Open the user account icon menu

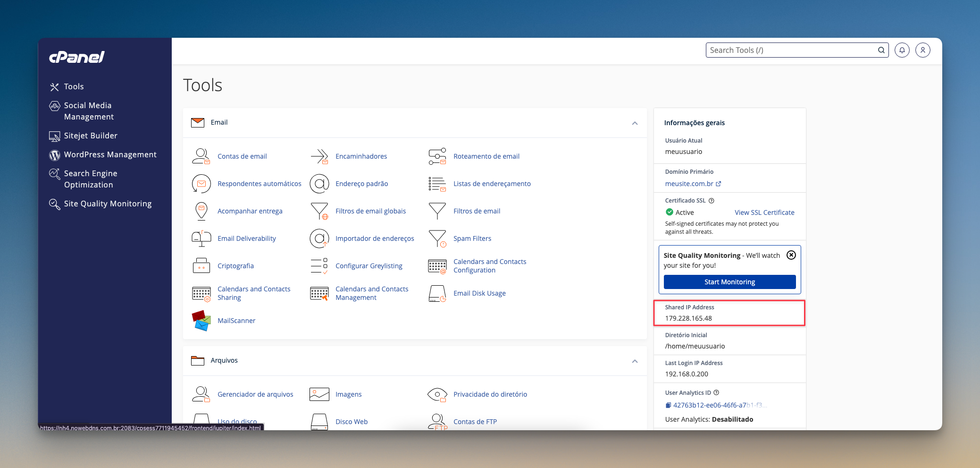coord(922,50)
